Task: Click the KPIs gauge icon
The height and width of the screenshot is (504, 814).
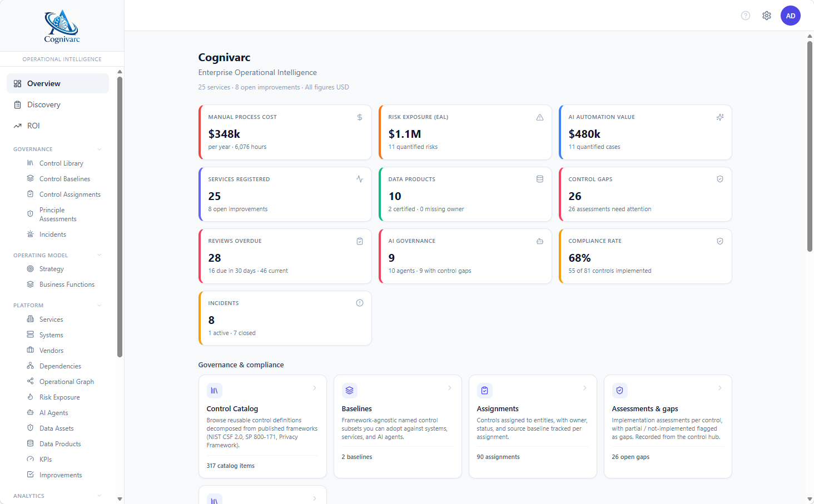Action: click(31, 459)
